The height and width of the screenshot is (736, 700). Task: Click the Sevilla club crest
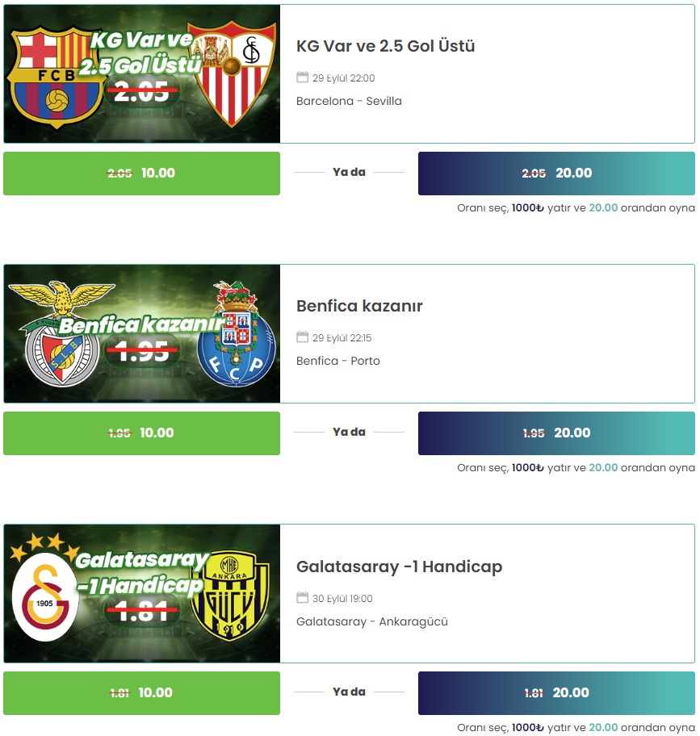coord(232,73)
